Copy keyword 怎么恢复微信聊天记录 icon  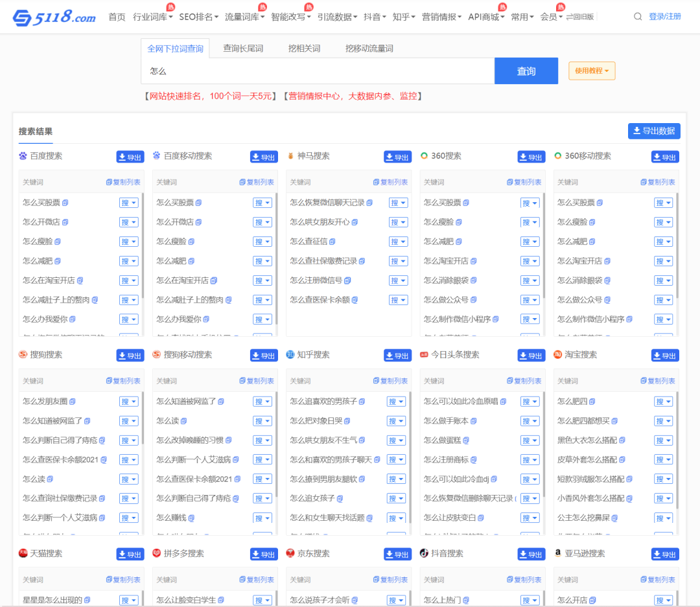[369, 203]
